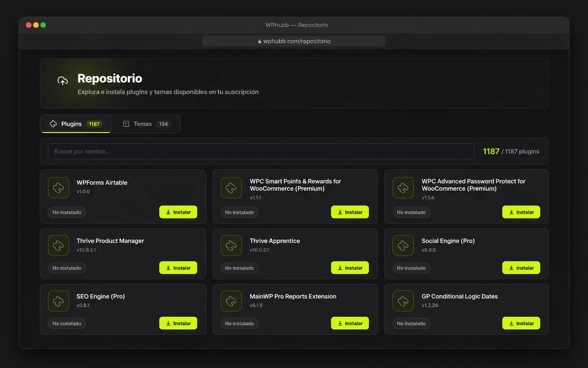Install Social Engine (Pro)
The image size is (588, 368).
tap(521, 268)
